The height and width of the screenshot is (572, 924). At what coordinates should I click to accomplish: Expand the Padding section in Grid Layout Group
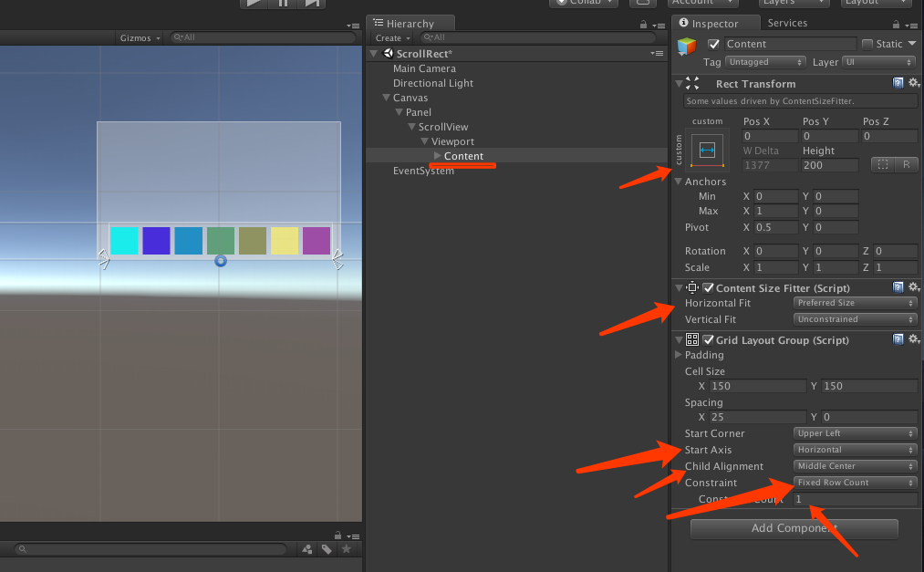677,355
